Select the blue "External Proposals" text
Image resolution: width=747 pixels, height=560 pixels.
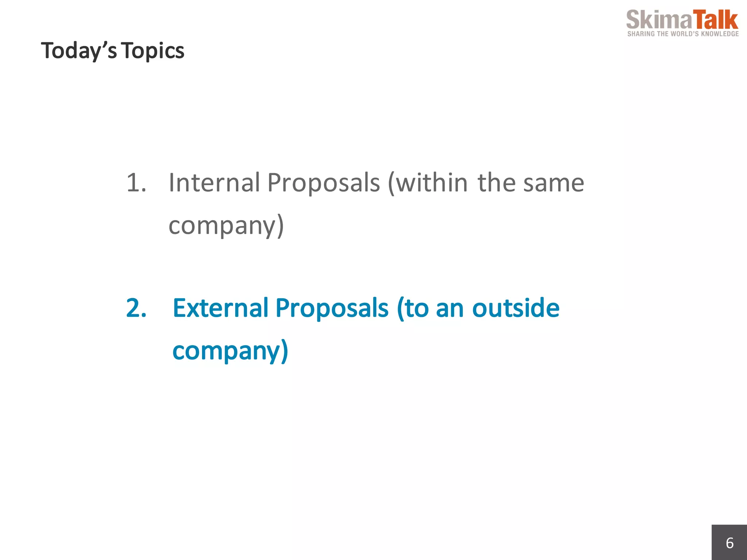(x=281, y=309)
